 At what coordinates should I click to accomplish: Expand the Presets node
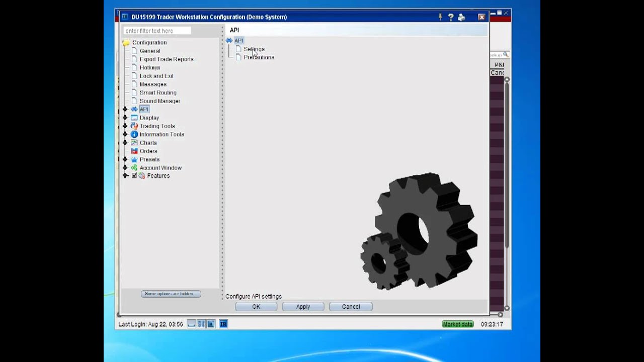pos(125,159)
